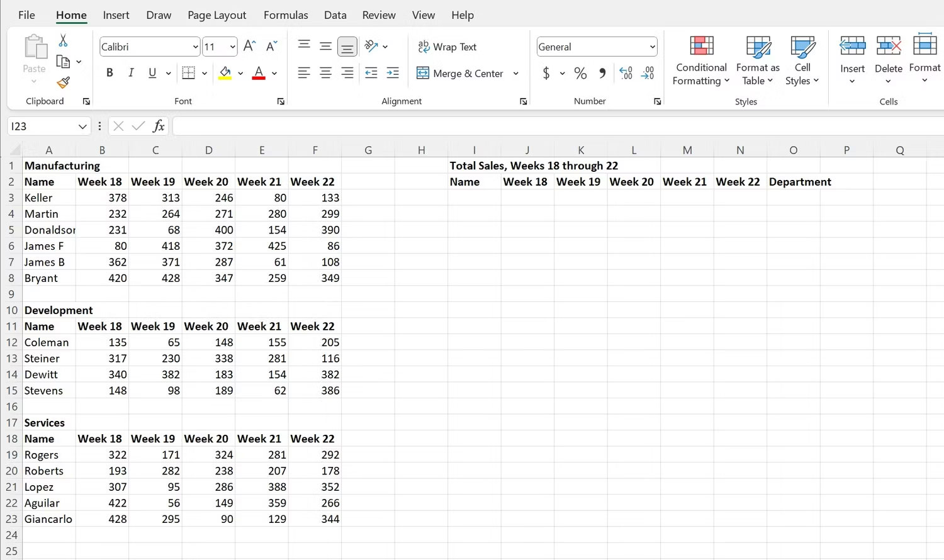This screenshot has width=944, height=560.
Task: Open the Review menu tab
Action: tap(378, 14)
